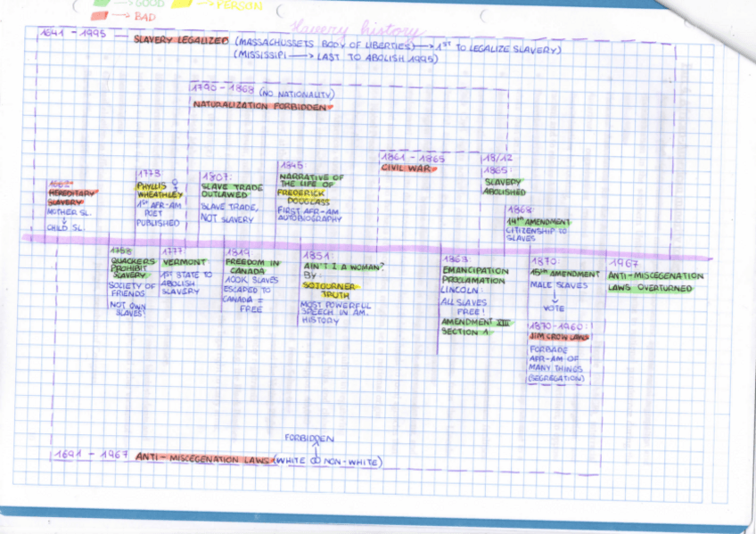The width and height of the screenshot is (756, 534).
Task: Click the year "1758"
Action: 120,251
